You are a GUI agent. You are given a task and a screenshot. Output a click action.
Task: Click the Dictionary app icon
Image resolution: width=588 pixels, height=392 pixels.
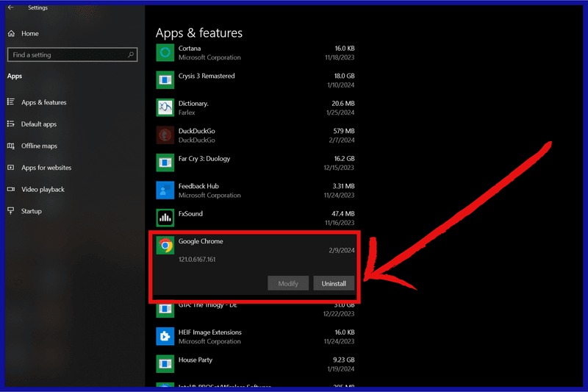pyautogui.click(x=165, y=107)
